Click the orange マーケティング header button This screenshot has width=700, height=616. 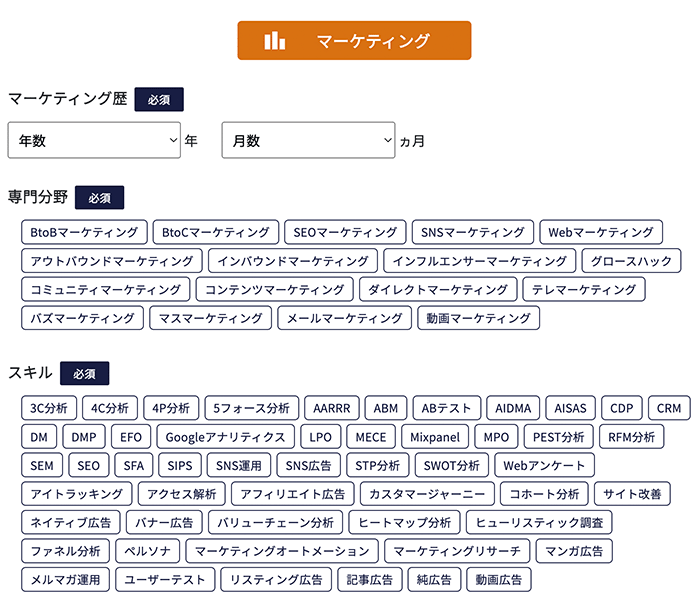click(354, 40)
